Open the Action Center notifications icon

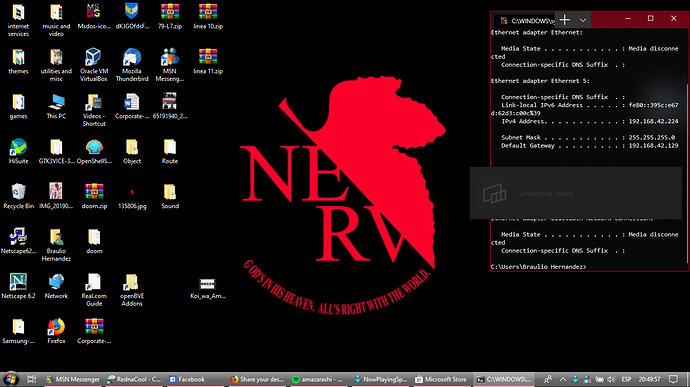point(673,379)
